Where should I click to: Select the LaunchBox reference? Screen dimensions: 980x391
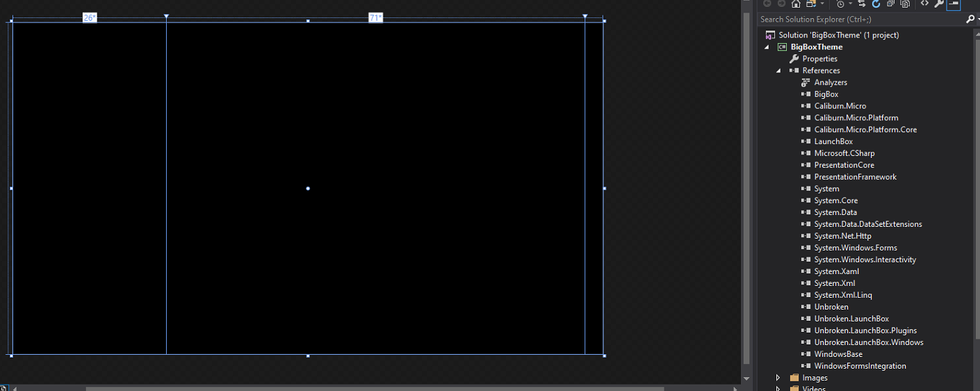point(833,142)
